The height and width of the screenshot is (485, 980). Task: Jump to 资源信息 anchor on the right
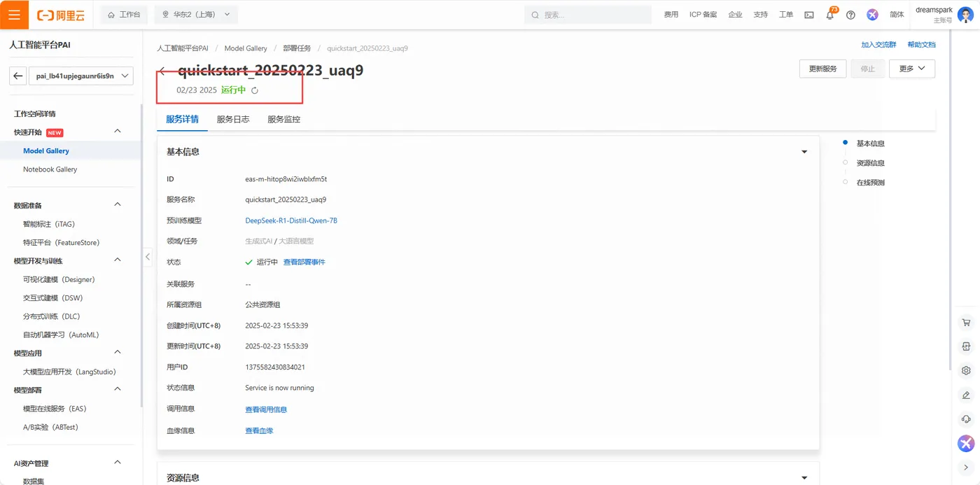[x=871, y=163]
